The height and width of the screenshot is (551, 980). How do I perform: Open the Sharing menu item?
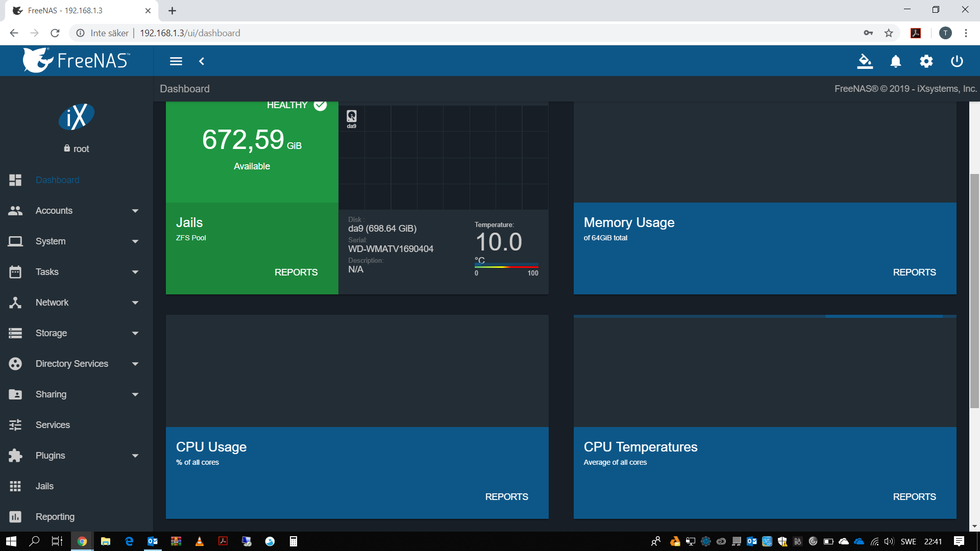77,394
